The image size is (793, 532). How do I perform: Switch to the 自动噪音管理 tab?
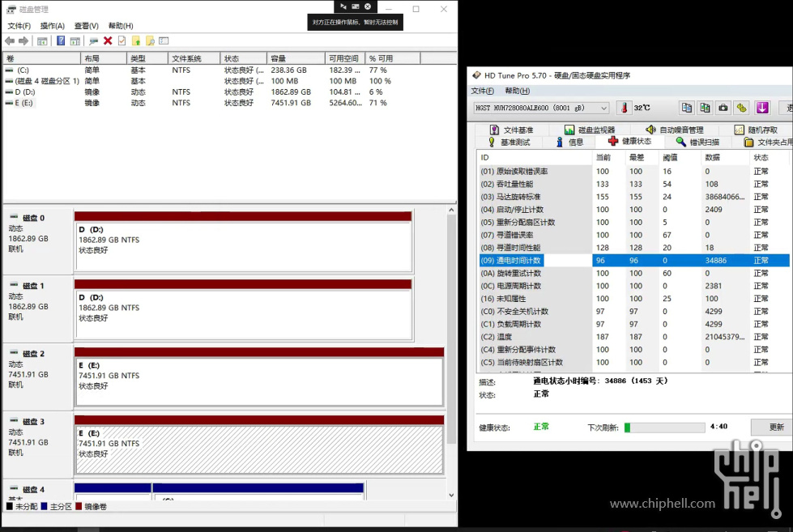pyautogui.click(x=675, y=130)
